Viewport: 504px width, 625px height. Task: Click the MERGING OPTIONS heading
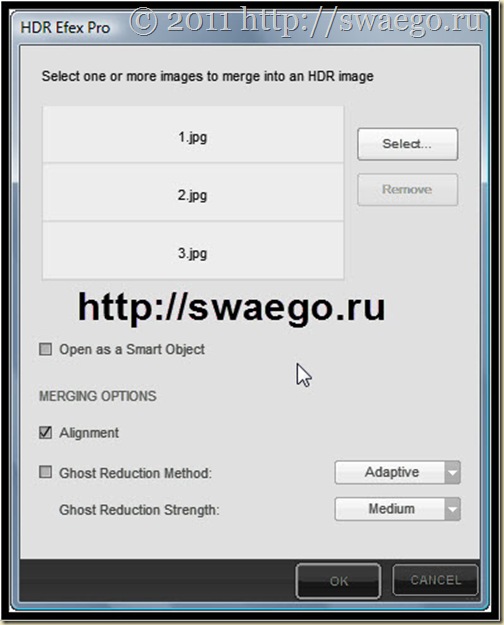point(98,396)
